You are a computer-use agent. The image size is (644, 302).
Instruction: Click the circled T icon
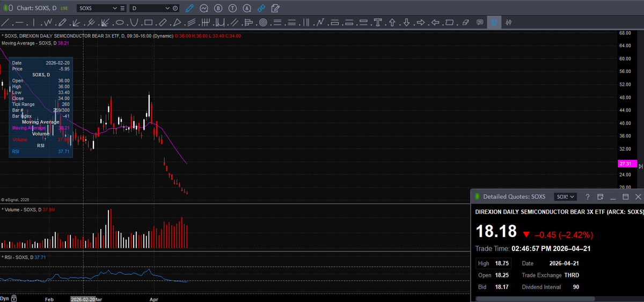coord(232,9)
